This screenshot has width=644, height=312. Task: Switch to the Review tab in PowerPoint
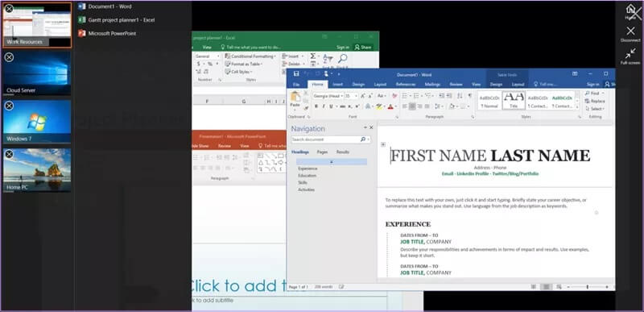225,146
